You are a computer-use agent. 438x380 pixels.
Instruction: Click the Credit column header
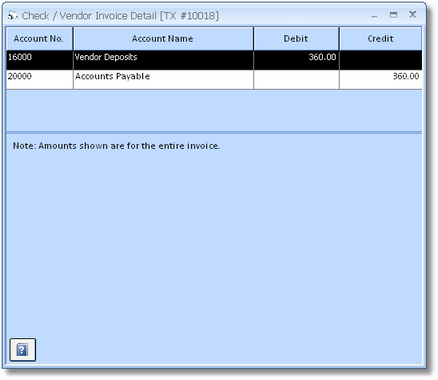point(381,39)
